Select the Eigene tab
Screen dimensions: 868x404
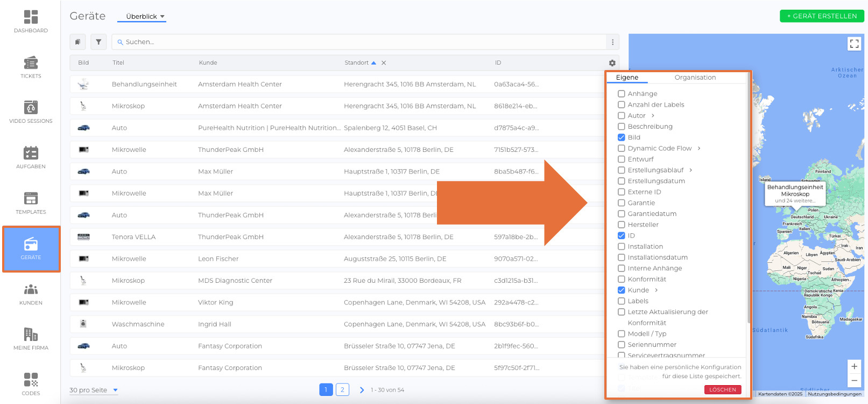(627, 78)
